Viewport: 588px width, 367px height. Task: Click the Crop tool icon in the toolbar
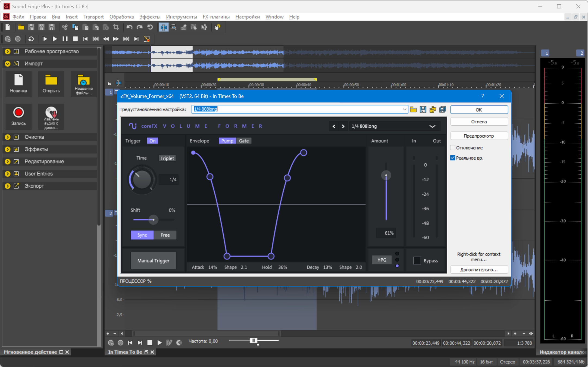tap(116, 27)
